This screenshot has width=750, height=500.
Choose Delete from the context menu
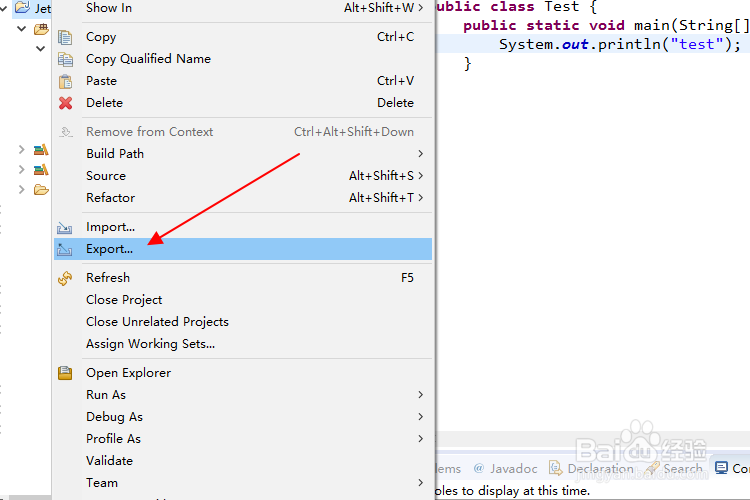(243, 103)
